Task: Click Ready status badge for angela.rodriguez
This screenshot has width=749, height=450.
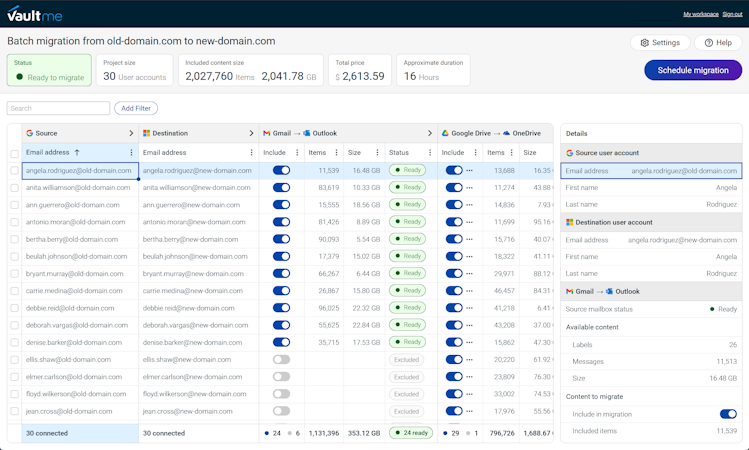Action: coord(407,170)
